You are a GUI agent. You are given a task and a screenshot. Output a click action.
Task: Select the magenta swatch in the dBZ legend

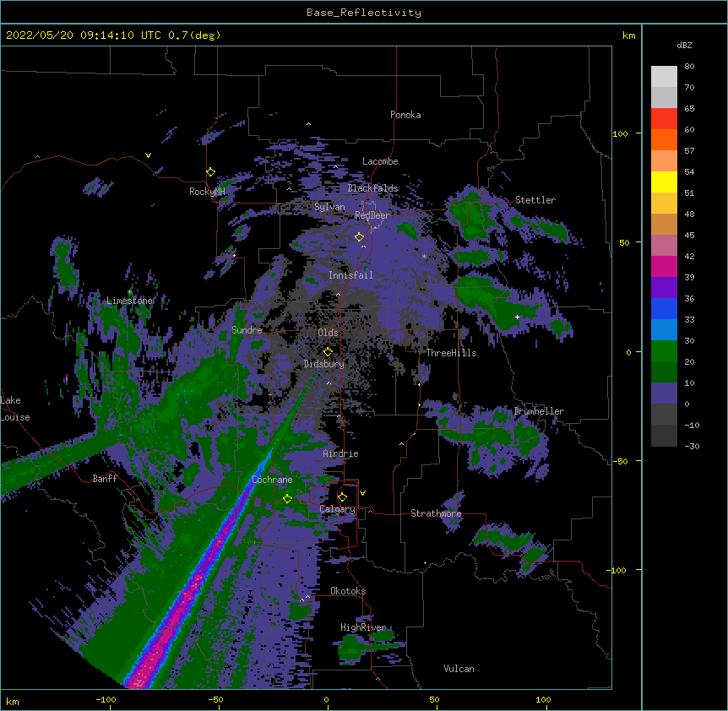[664, 266]
